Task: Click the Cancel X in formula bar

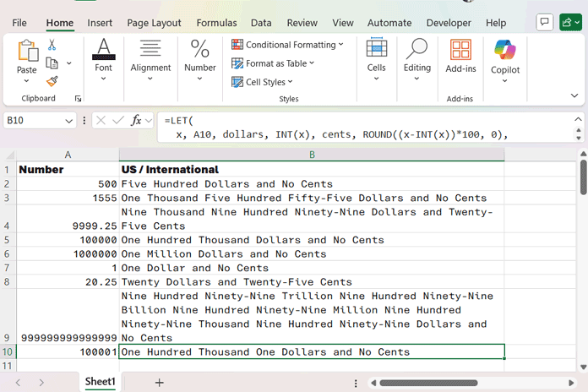Action: coord(101,121)
